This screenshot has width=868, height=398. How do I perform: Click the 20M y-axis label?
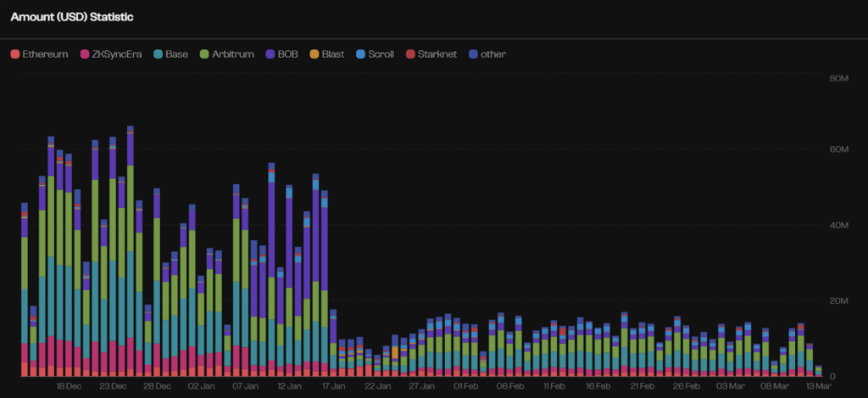[x=838, y=301]
